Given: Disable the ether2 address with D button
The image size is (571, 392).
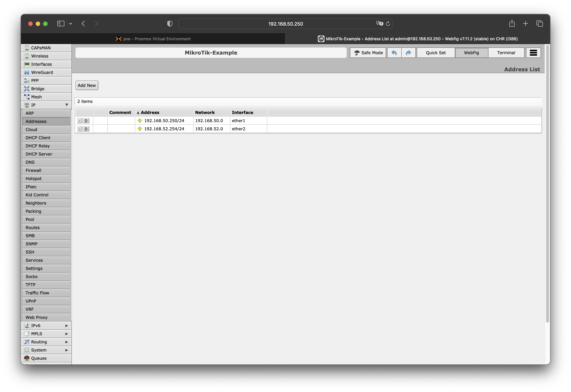Looking at the screenshot, I should click(86, 129).
